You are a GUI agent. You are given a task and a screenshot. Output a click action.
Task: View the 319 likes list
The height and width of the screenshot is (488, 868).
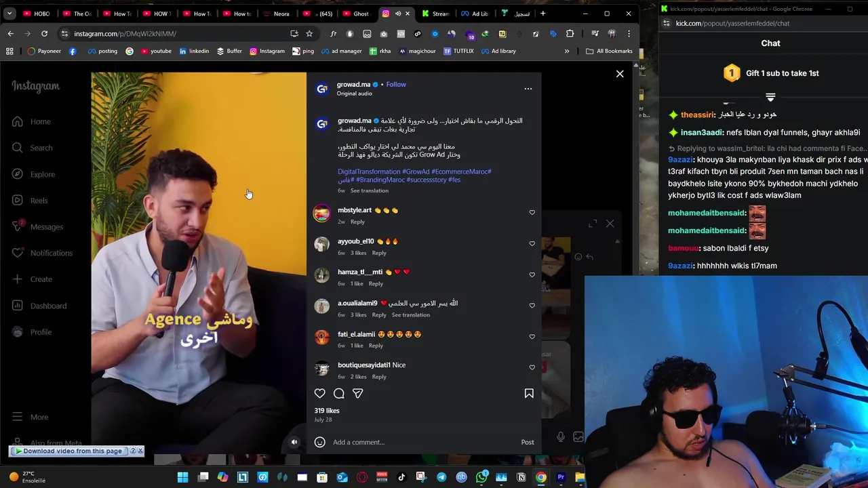[327, 411]
